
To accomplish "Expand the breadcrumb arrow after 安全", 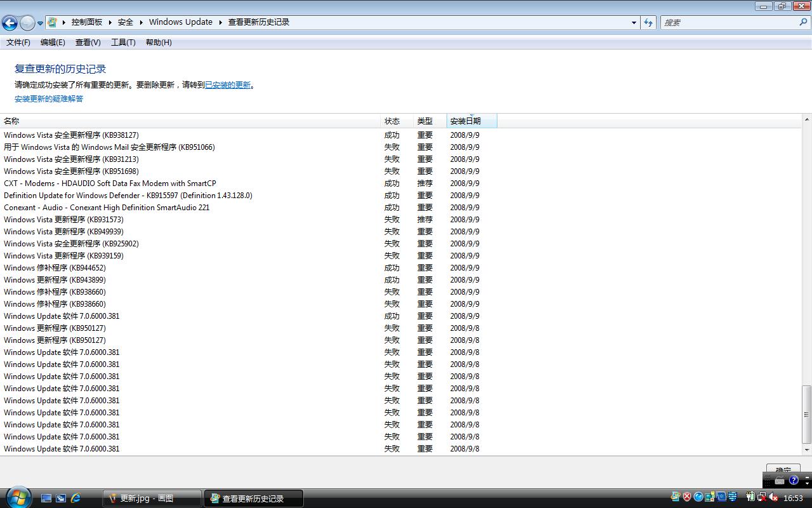I will (x=141, y=22).
